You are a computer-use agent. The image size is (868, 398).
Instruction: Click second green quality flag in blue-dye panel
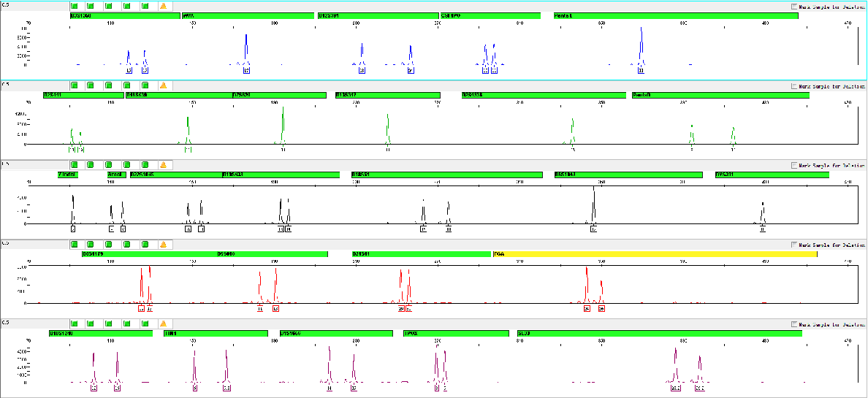tap(90, 6)
